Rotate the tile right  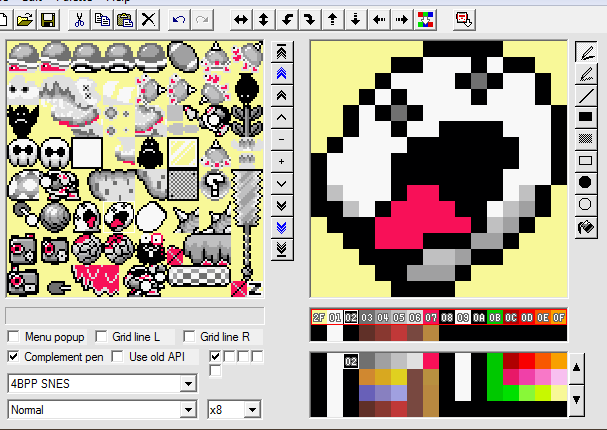(310, 19)
